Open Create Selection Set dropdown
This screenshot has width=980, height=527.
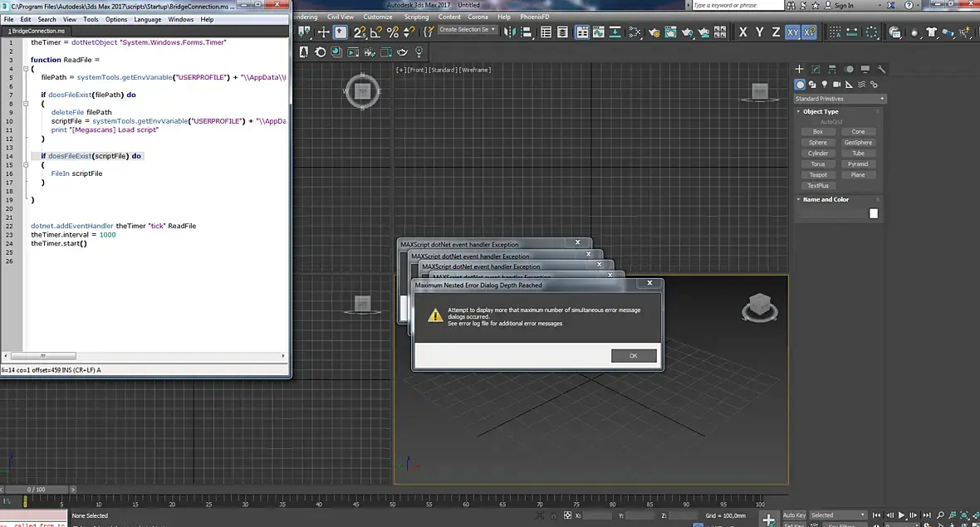(468, 30)
